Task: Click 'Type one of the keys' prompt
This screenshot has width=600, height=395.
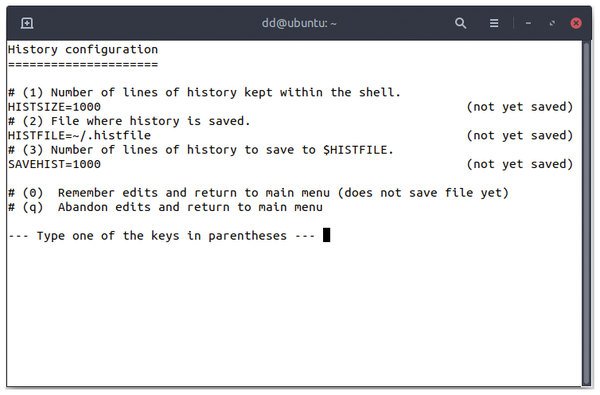Action: [x=161, y=236]
